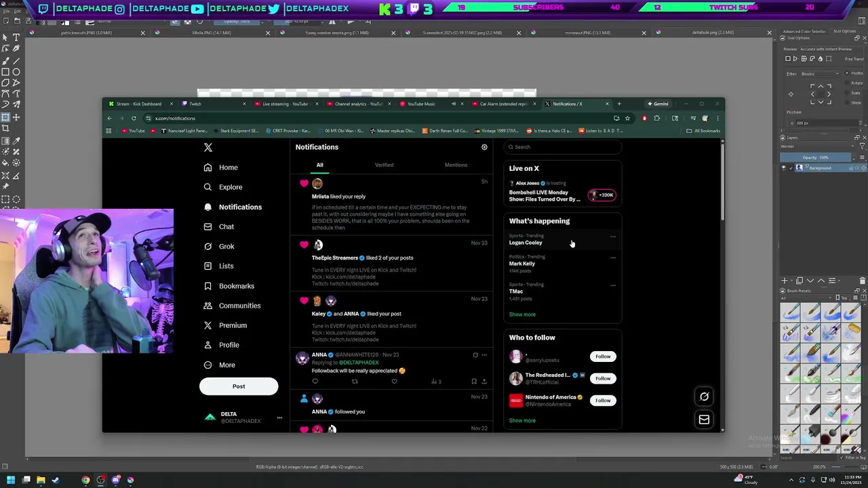Select the Color Sampler eyedropper tool
868x488 pixels.
(16, 140)
